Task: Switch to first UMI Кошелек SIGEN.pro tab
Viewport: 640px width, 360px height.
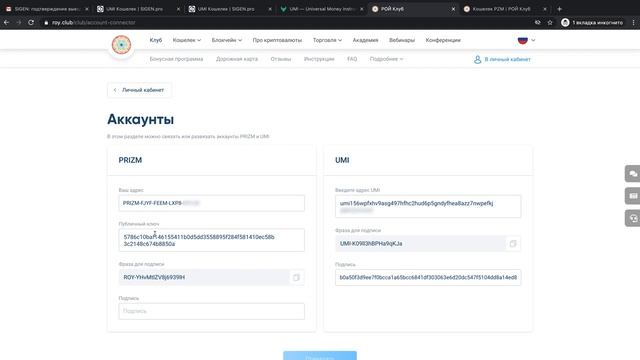Action: [x=138, y=9]
